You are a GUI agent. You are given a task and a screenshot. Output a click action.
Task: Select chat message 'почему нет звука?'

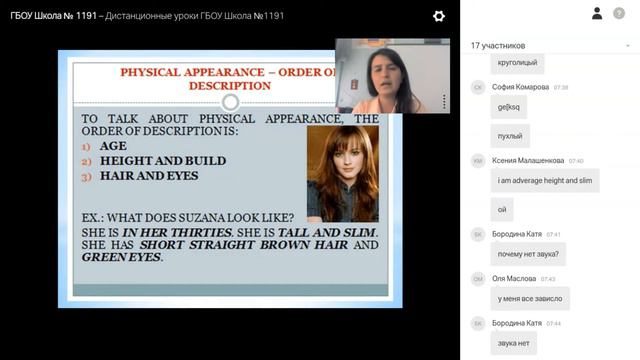pyautogui.click(x=528, y=254)
